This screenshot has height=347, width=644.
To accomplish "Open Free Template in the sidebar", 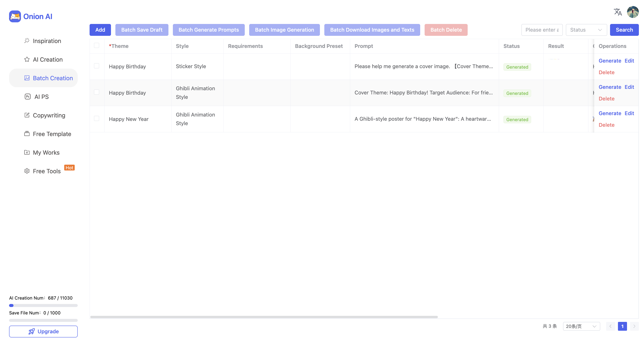I will 52,134.
